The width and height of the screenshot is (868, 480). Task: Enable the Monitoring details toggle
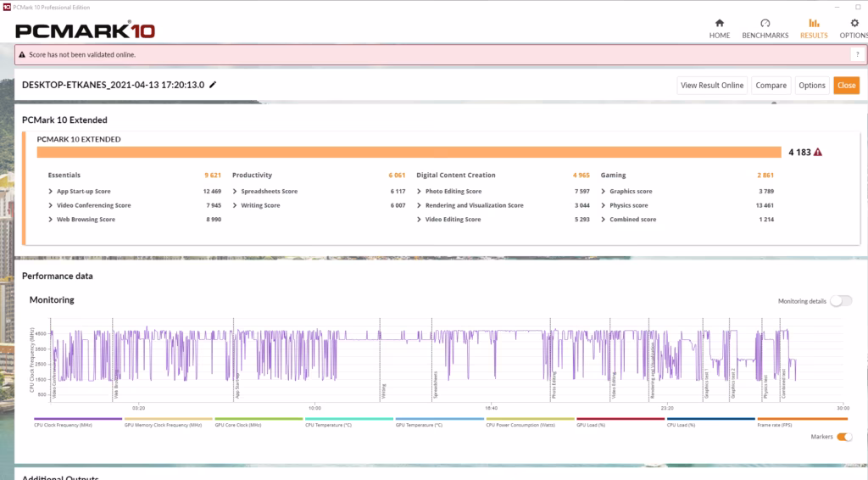(841, 300)
